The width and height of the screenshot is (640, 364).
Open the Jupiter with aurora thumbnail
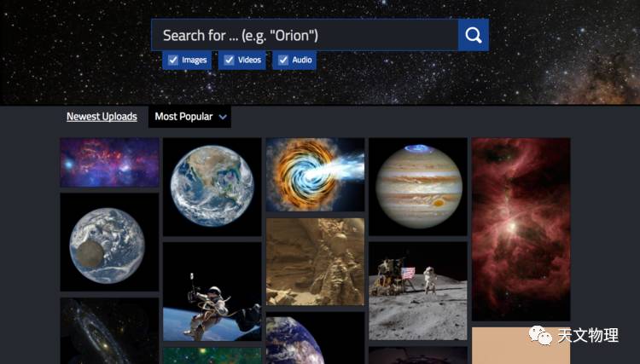pyautogui.click(x=418, y=187)
